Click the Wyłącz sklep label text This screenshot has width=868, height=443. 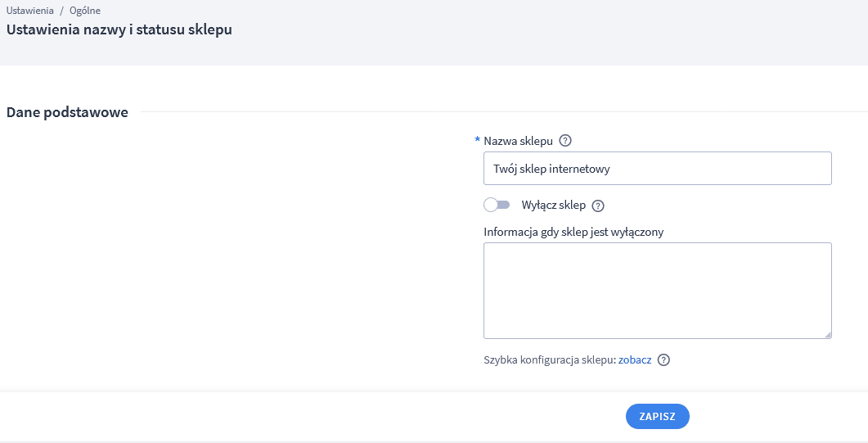click(x=554, y=205)
